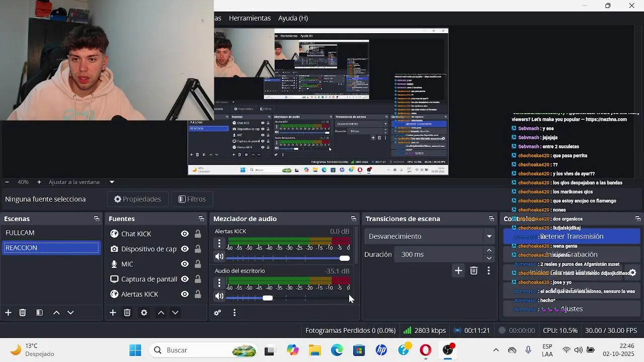
Task: Click Detener Transmisión button
Action: (572, 236)
